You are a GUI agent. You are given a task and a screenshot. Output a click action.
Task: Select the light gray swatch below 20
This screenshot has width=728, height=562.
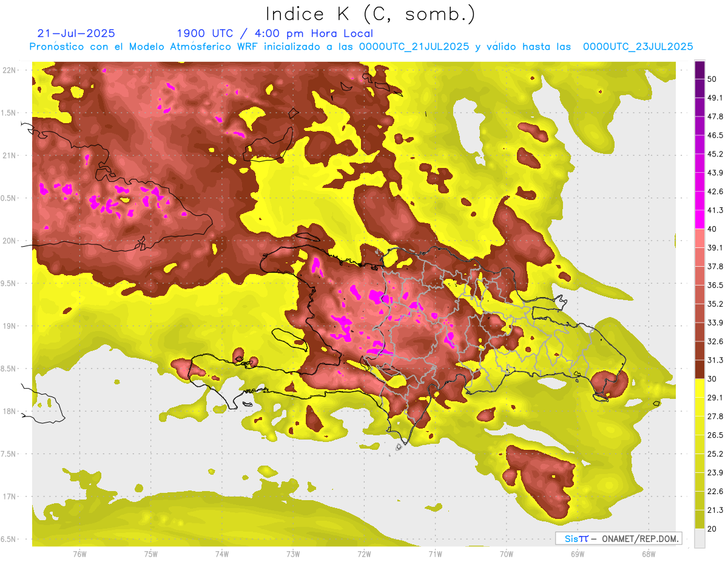[699, 538]
